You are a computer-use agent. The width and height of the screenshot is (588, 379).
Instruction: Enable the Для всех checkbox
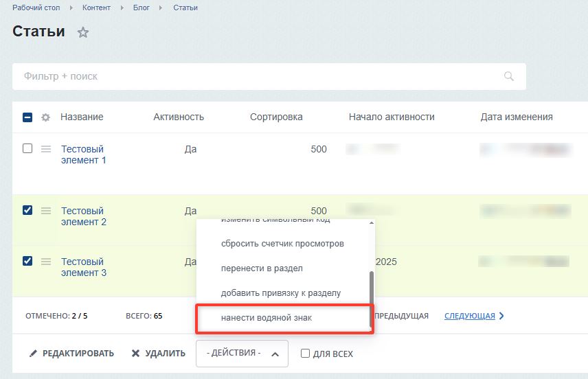tap(306, 354)
